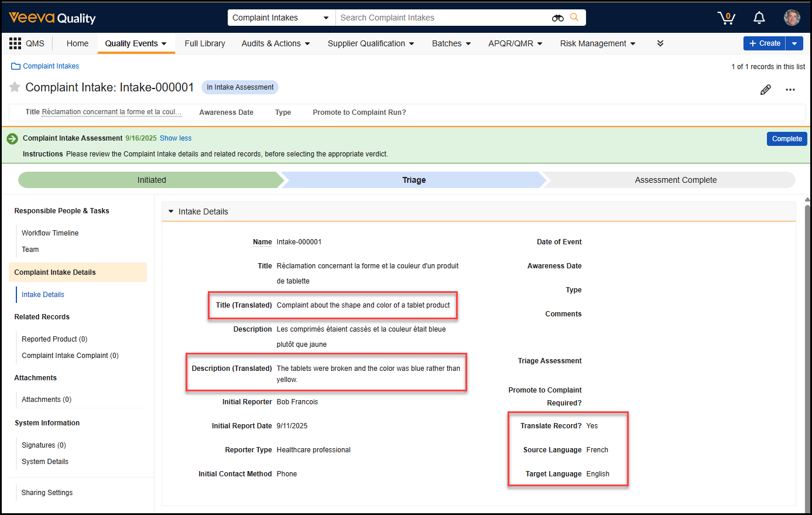This screenshot has width=812, height=515.
Task: Open the notifications bell
Action: click(759, 18)
